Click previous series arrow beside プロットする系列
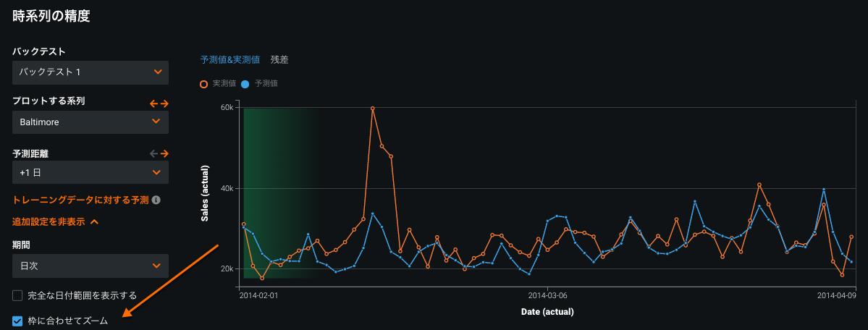Viewport: 868px width, 330px height. pyautogui.click(x=153, y=103)
